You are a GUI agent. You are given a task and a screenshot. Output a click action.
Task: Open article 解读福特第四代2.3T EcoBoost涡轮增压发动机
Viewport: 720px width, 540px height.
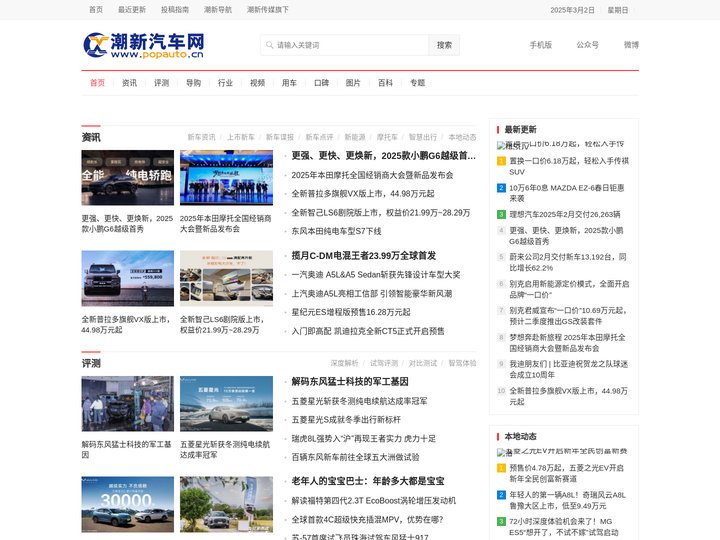point(374,500)
